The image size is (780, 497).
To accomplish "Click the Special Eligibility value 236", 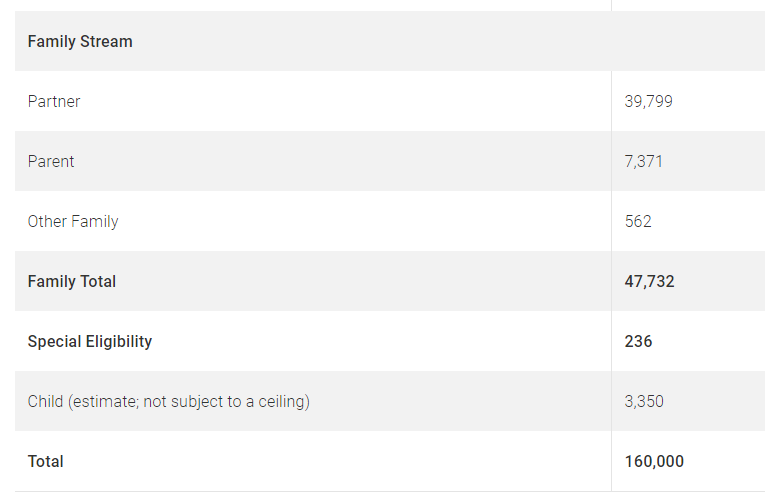I will coord(638,342).
